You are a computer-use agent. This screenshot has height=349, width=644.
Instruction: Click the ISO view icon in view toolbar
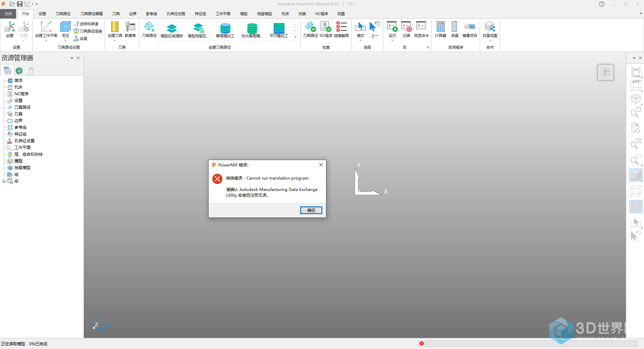(x=636, y=99)
